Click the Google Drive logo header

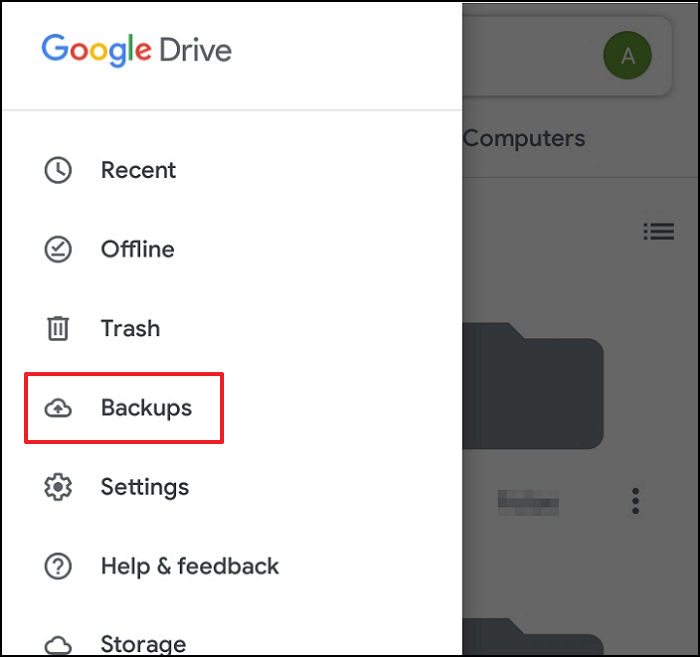(137, 50)
